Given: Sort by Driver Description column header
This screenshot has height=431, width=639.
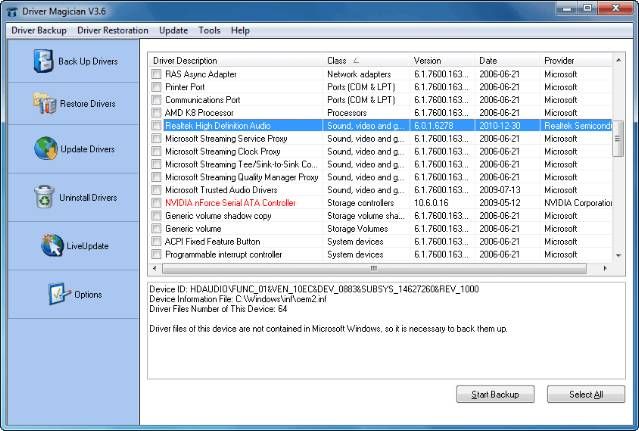Looking at the screenshot, I should [236, 61].
